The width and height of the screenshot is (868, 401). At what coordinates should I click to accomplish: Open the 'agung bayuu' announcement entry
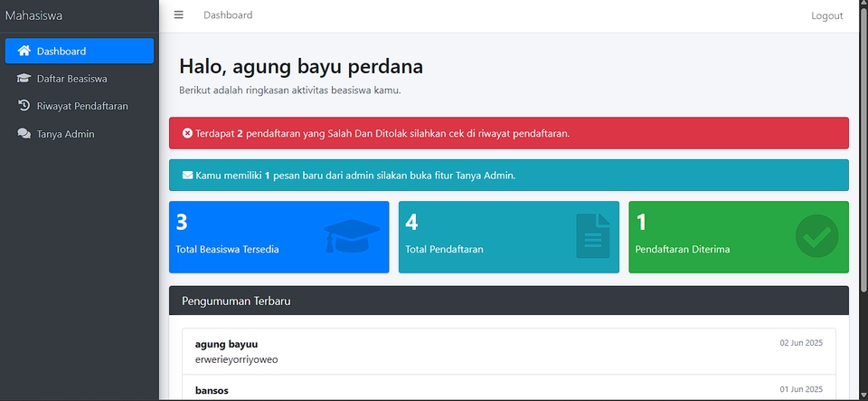[508, 351]
